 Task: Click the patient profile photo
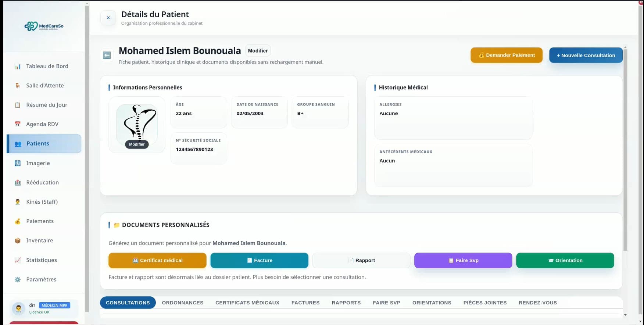pyautogui.click(x=137, y=124)
